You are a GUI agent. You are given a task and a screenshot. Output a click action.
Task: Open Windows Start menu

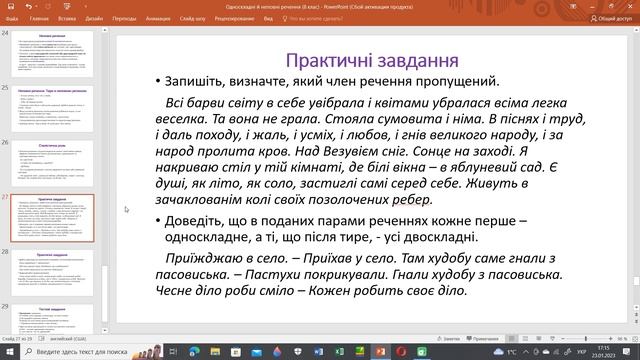click(x=9, y=351)
